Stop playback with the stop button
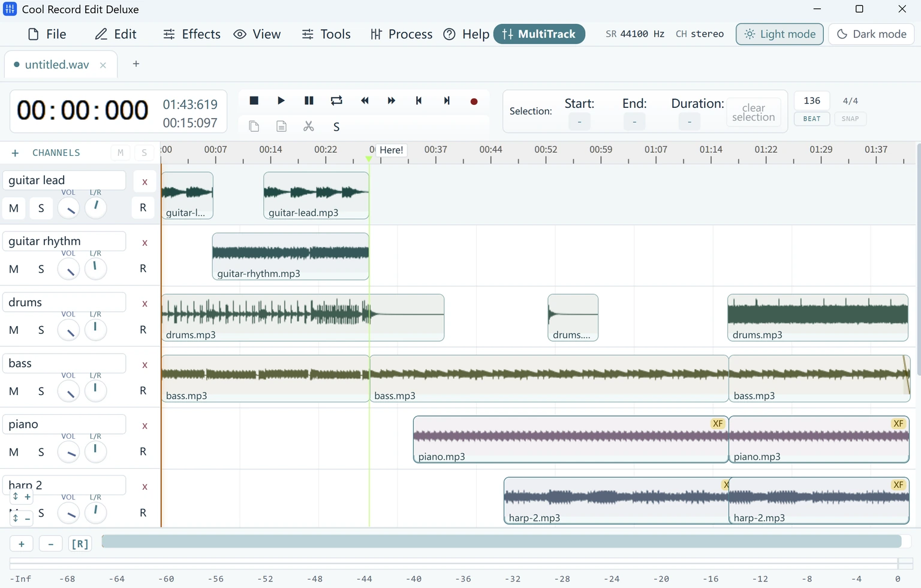 point(254,101)
